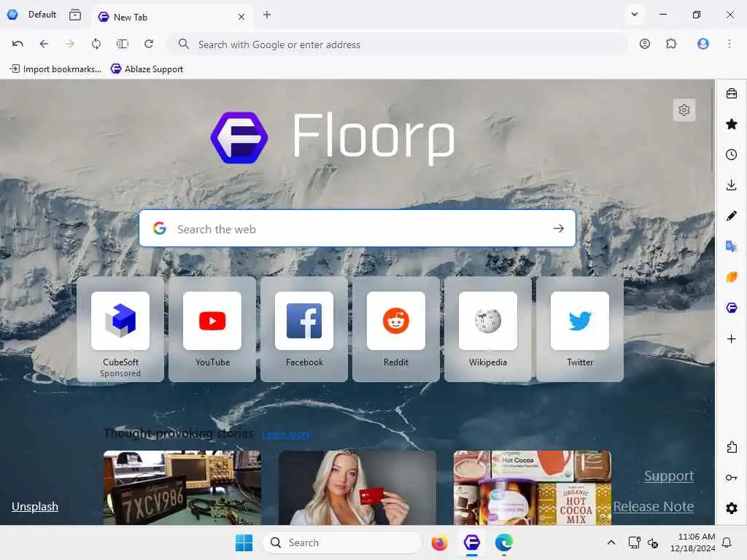The image size is (747, 560).
Task: Open the sidebar history clock icon
Action: [731, 155]
